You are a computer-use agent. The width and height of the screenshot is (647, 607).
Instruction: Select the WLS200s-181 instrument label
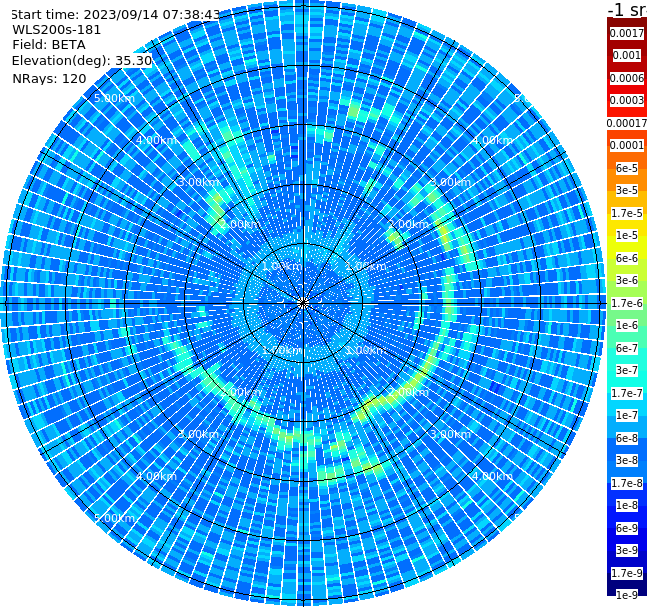pyautogui.click(x=57, y=30)
